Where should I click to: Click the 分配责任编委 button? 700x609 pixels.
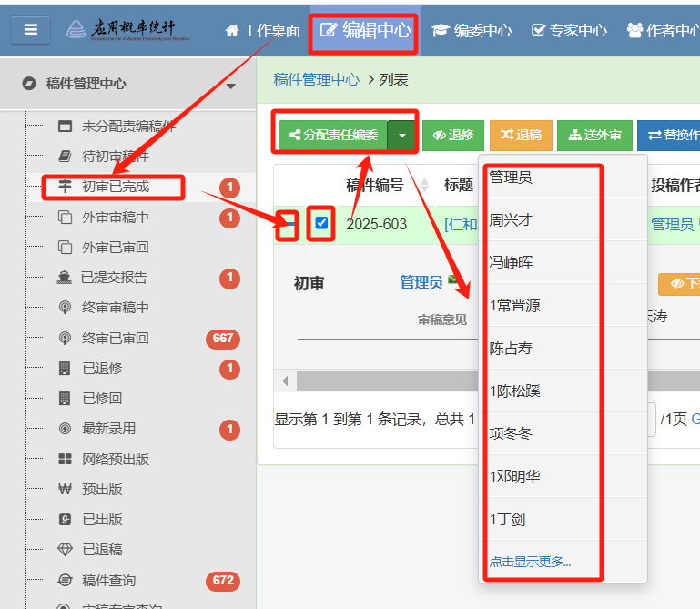333,135
